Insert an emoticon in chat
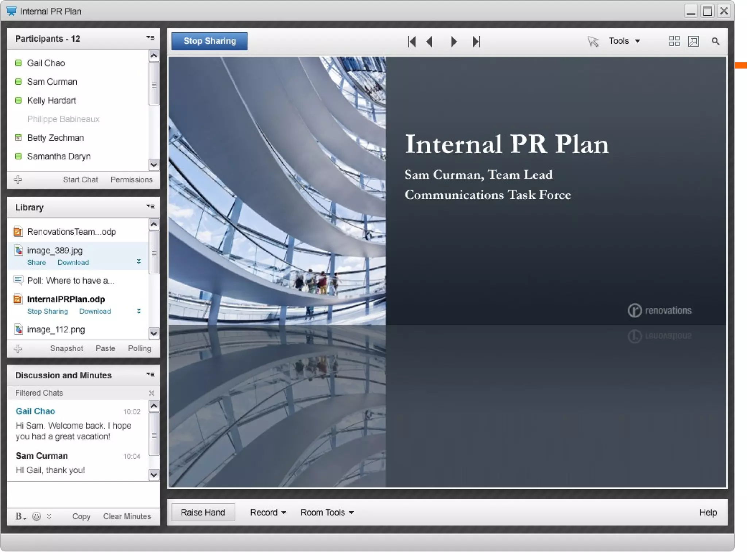Image resolution: width=747 pixels, height=560 pixels. click(36, 516)
